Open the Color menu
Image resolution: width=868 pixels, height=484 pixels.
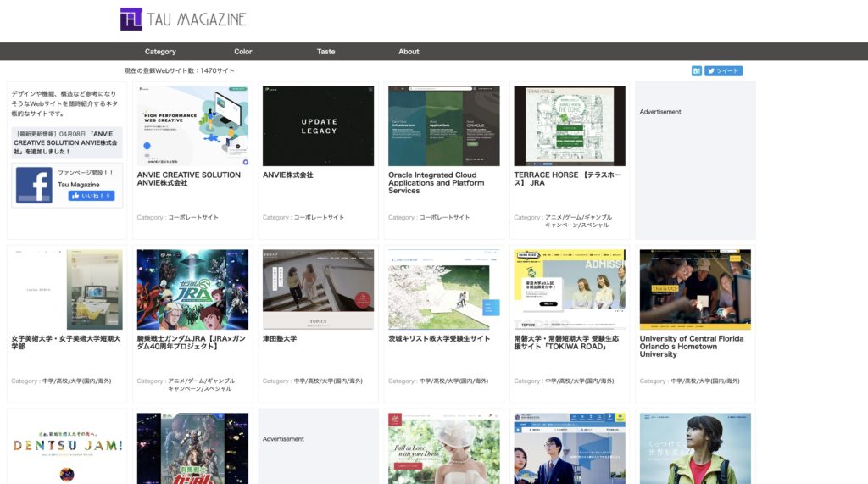tap(243, 52)
